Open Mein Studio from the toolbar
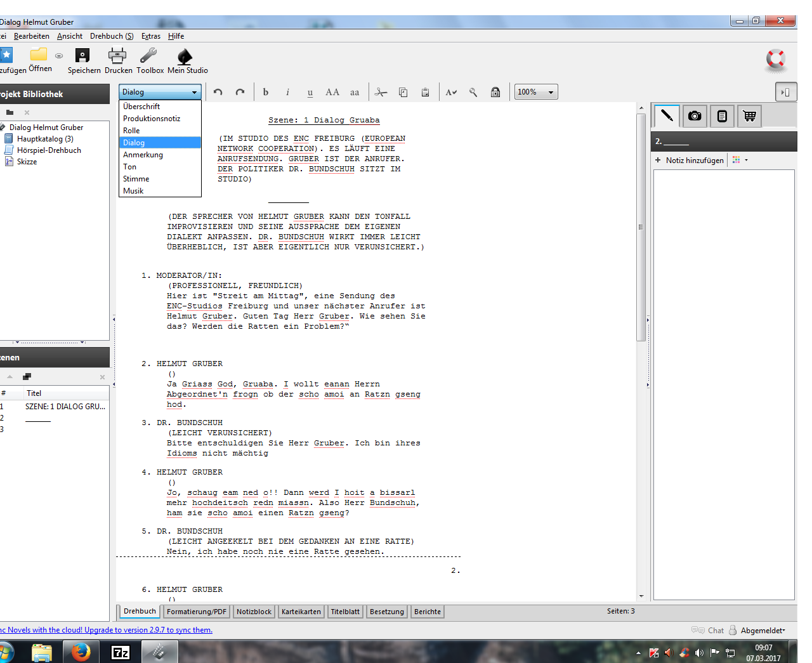 [185, 57]
